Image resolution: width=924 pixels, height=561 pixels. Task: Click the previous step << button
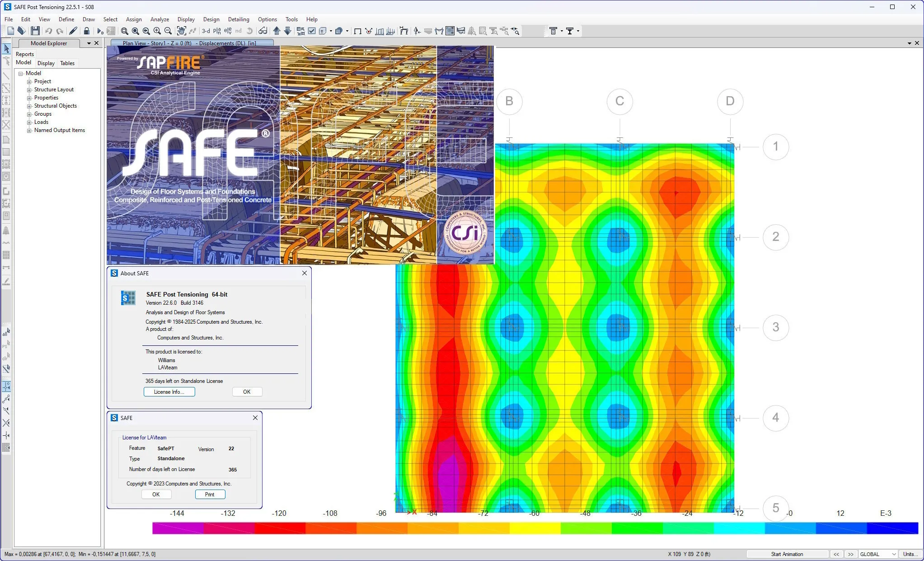click(836, 554)
